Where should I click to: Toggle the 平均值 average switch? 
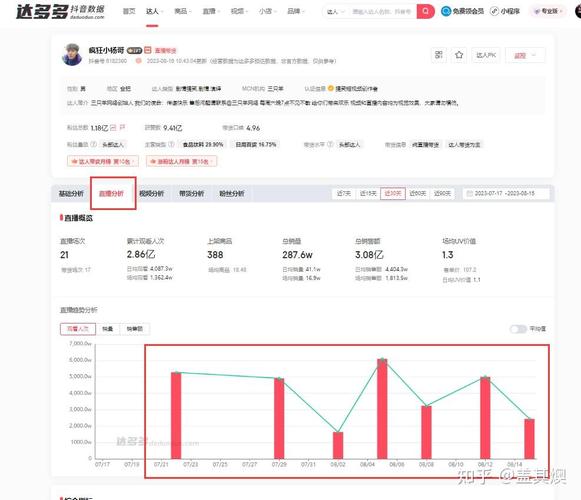click(518, 329)
